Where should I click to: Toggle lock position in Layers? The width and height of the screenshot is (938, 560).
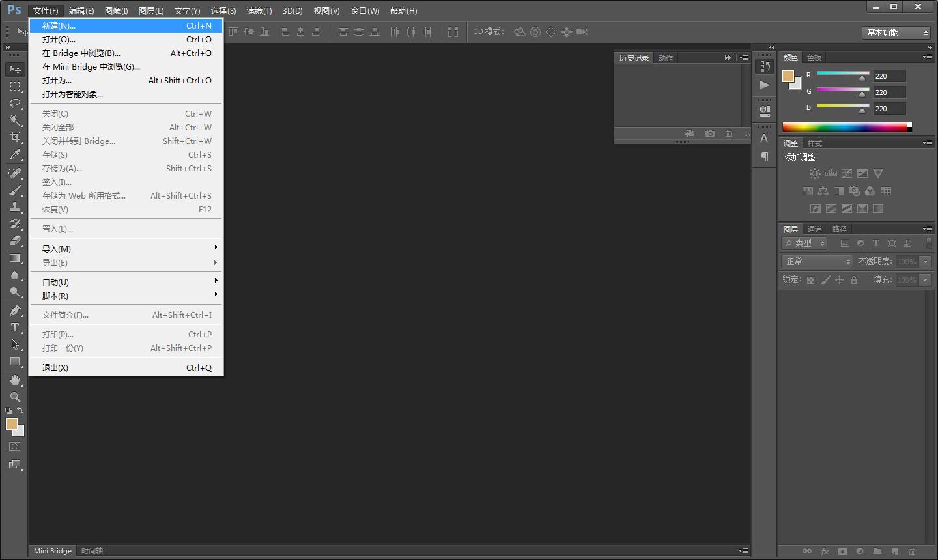point(839,280)
